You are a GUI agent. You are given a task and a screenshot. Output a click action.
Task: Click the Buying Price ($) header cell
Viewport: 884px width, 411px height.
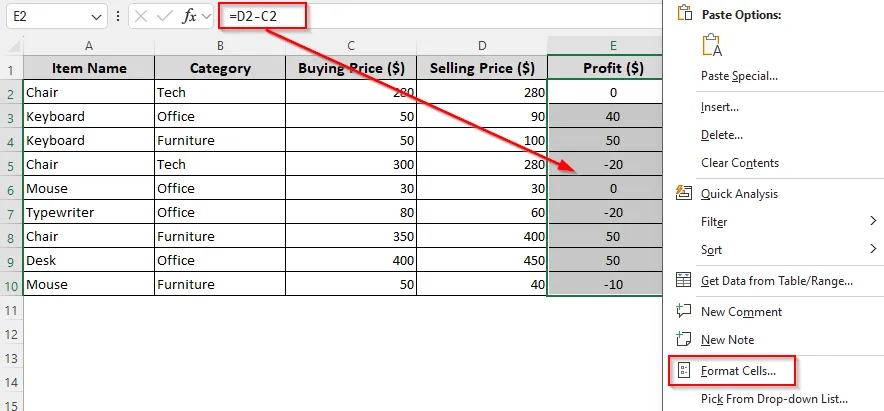click(351, 68)
